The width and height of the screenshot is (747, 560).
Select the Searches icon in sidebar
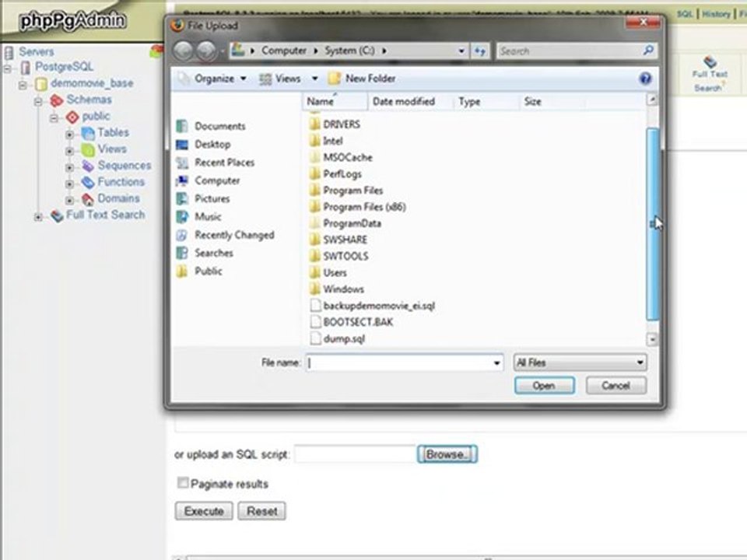point(182,253)
